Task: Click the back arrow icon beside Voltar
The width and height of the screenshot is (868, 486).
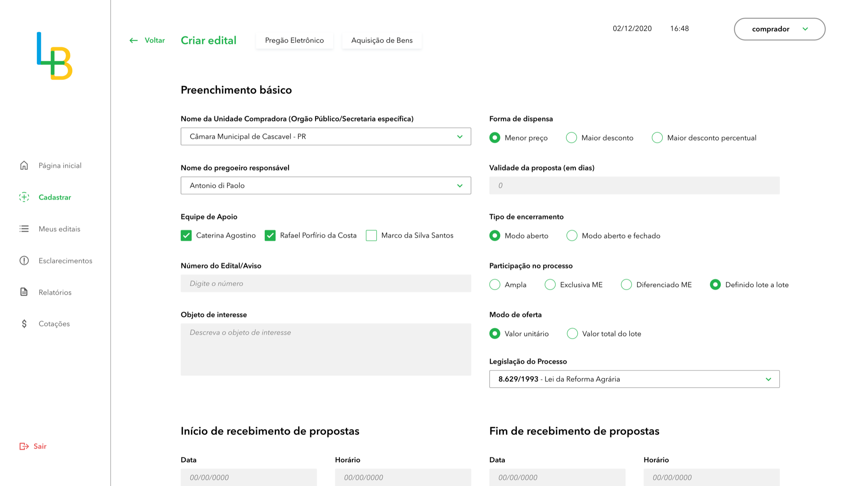Action: click(133, 40)
